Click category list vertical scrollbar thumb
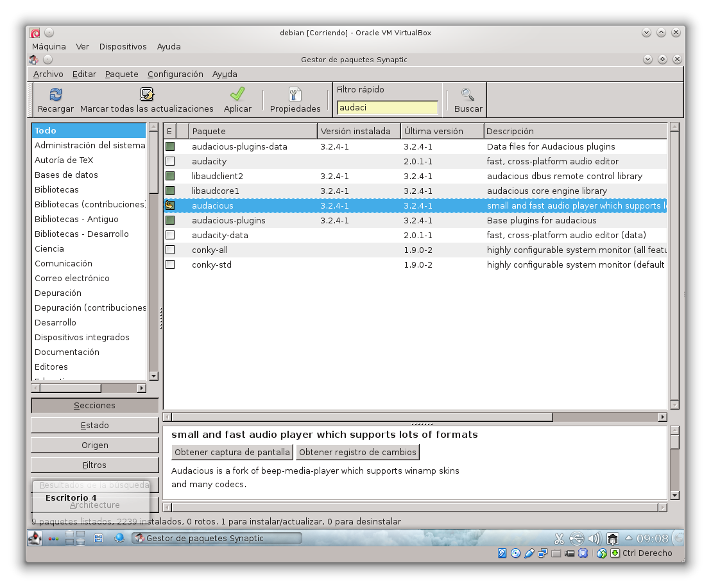Screen dimensions: 711x588 point(154,163)
